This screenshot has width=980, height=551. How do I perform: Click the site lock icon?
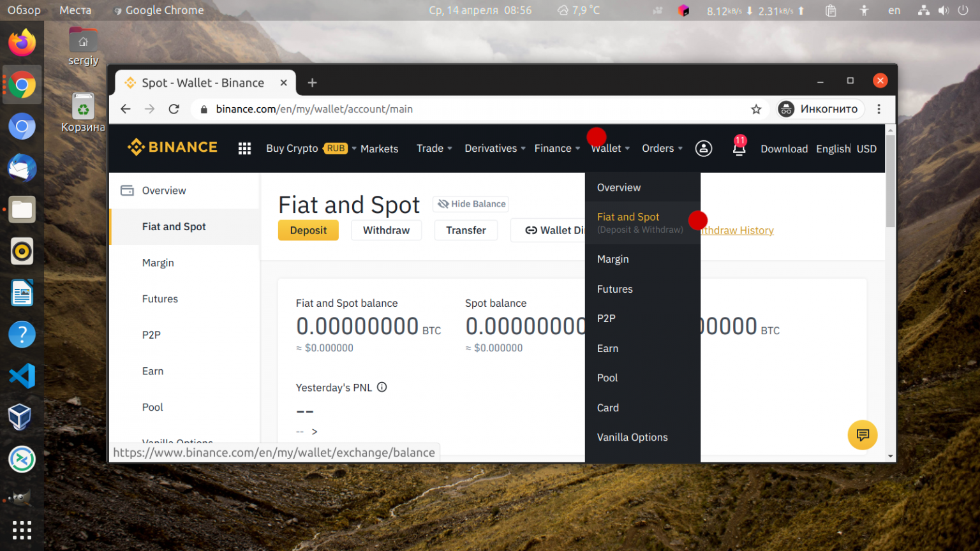click(204, 109)
